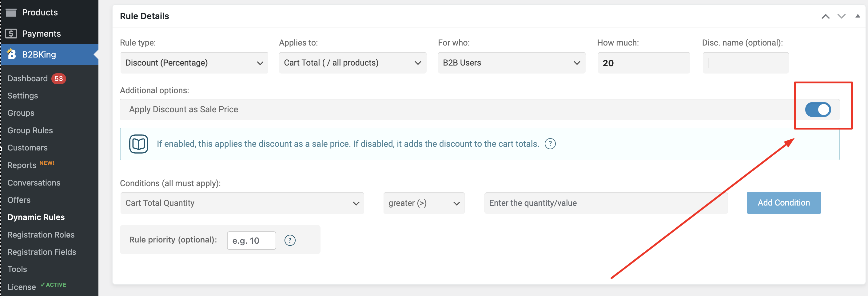Open Group Rules page
868x296 pixels.
30,130
